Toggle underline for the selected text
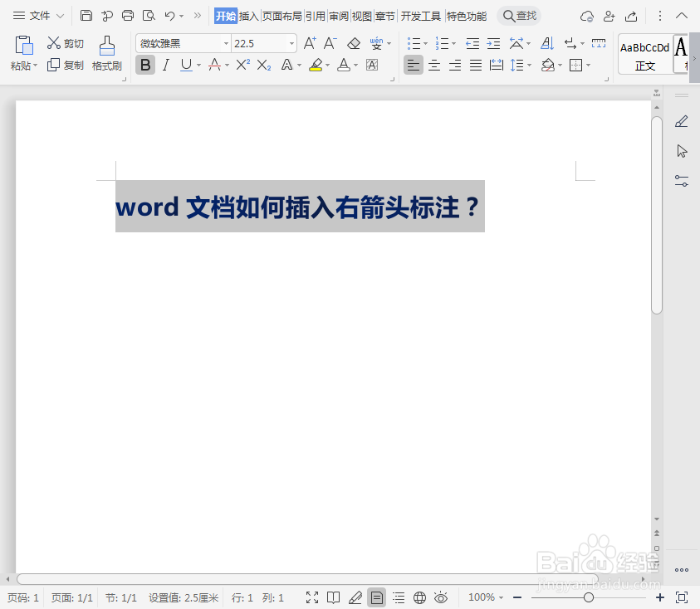Viewport: 700px width, 609px height. (x=184, y=65)
